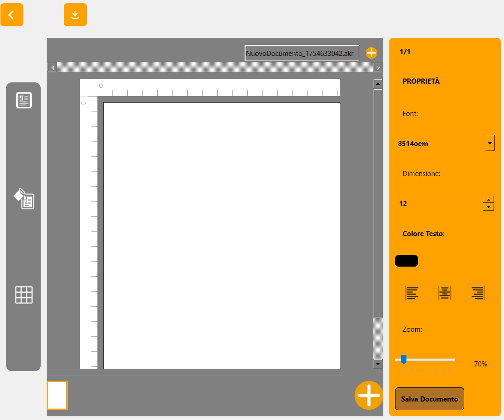Open the Font dropdown showing 8514oem
Screen dimensions: 504x420
tap(490, 143)
